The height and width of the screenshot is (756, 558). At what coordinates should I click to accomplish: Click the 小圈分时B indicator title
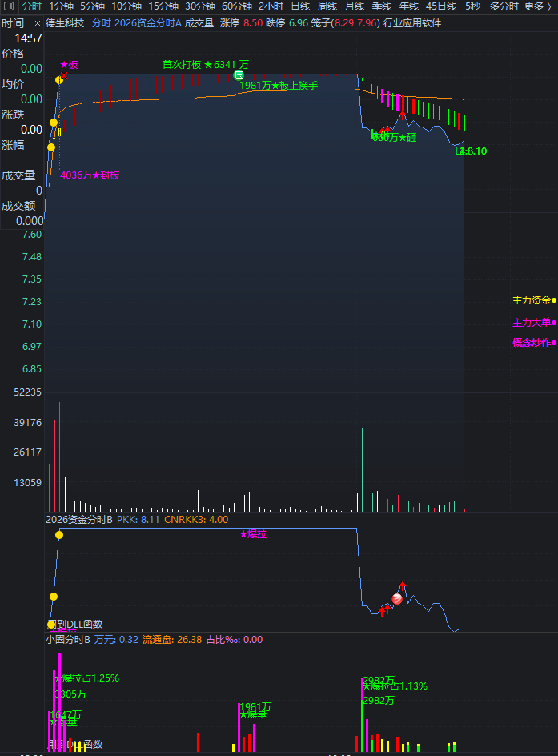(x=68, y=640)
